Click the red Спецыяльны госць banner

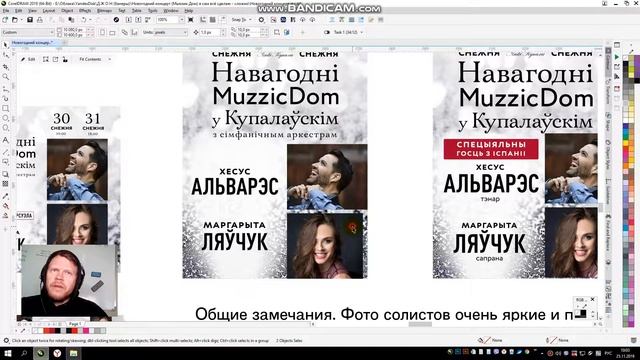click(491, 149)
